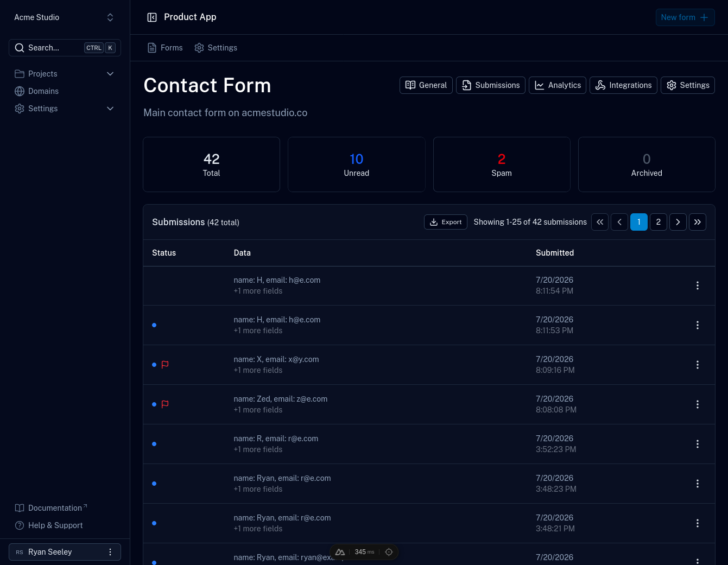Click the gear icon beside sidebar Settings
728x565 pixels.
pyautogui.click(x=20, y=109)
